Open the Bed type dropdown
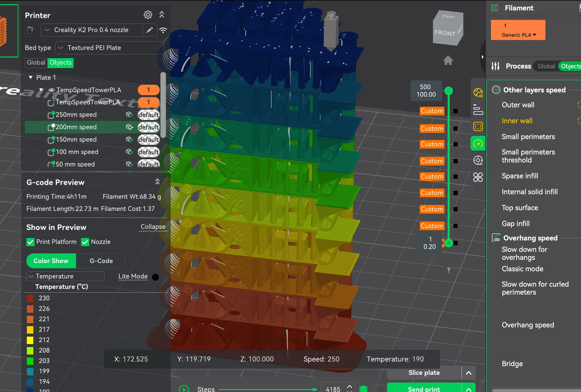 click(109, 48)
